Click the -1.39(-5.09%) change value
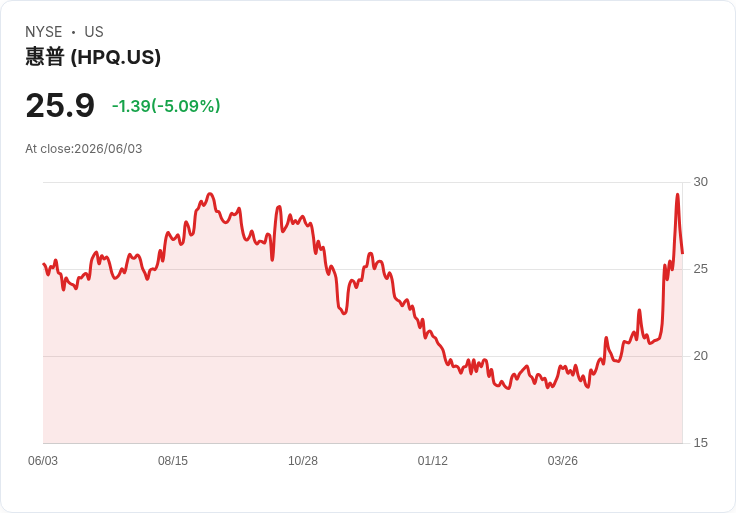The width and height of the screenshot is (736, 513). [x=166, y=106]
